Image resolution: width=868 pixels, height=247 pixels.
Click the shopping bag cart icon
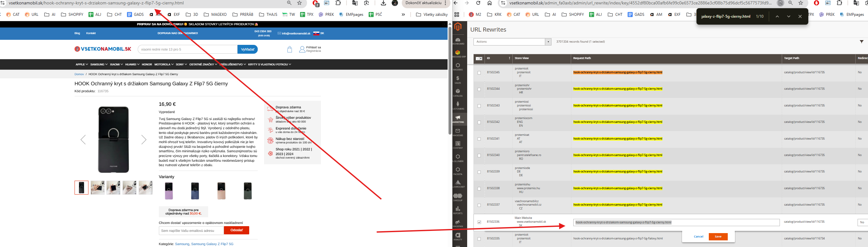[289, 50]
